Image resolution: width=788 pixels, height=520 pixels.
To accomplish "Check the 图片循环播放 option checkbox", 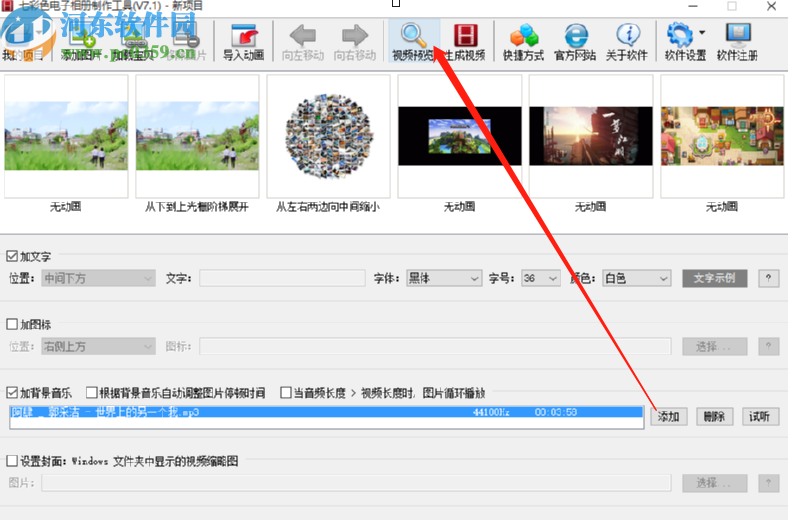I will point(286,392).
